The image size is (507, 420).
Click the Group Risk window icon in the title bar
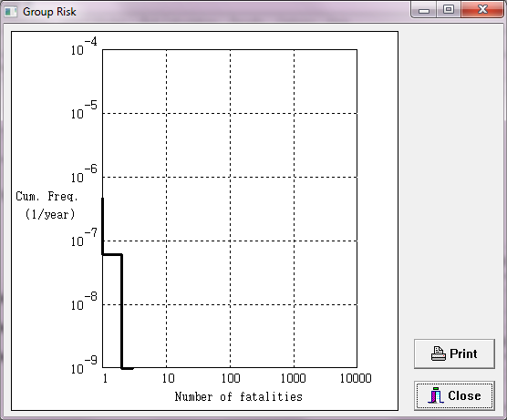point(11,12)
